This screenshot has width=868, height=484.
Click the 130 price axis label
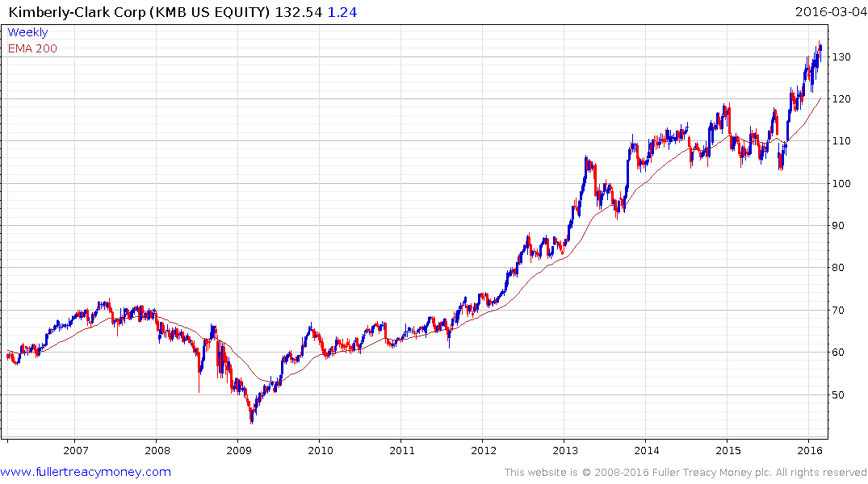pyautogui.click(x=841, y=57)
